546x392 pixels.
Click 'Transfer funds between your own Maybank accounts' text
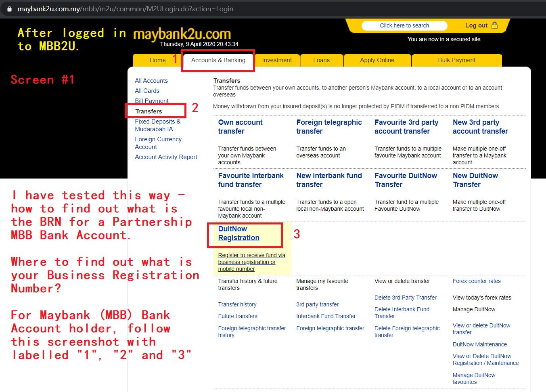[247, 155]
